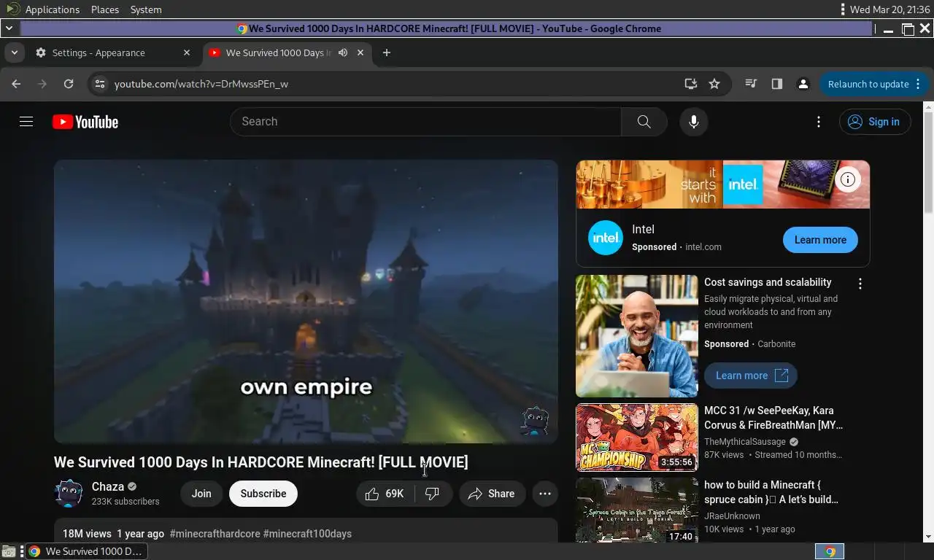Open media controls in Chrome toolbar

[751, 84]
